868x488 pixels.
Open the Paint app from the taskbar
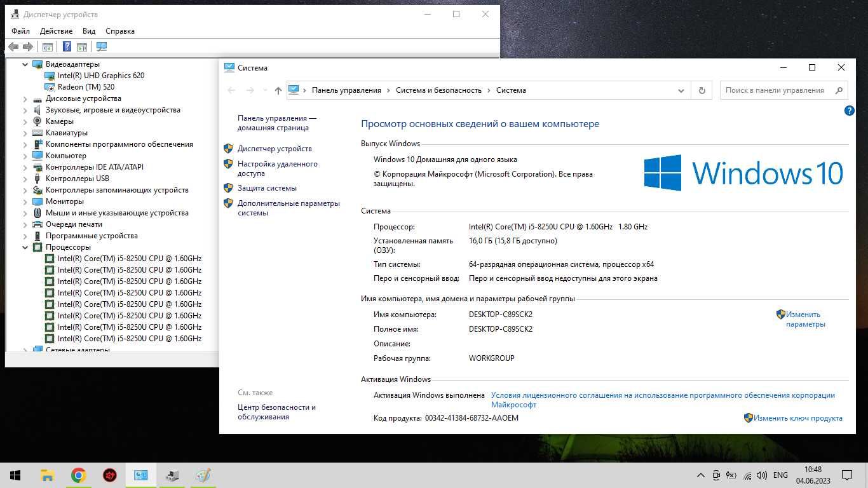pos(203,475)
